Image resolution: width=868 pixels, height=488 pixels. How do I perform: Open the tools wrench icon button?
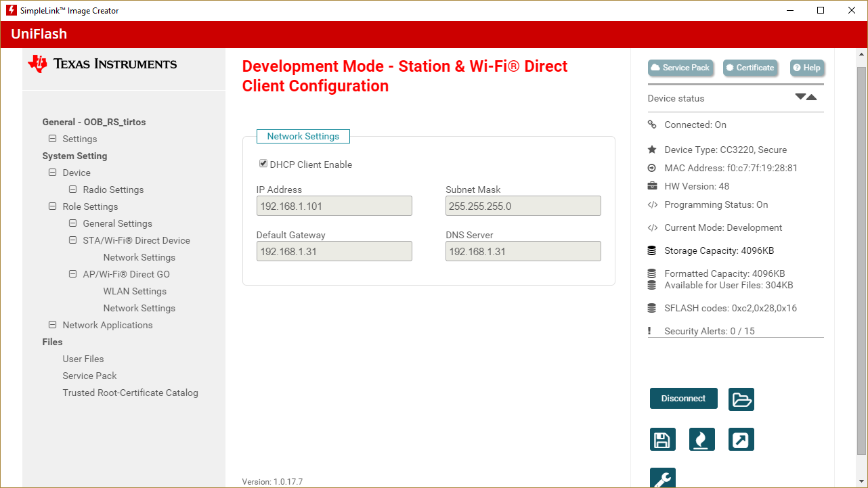[x=662, y=478]
